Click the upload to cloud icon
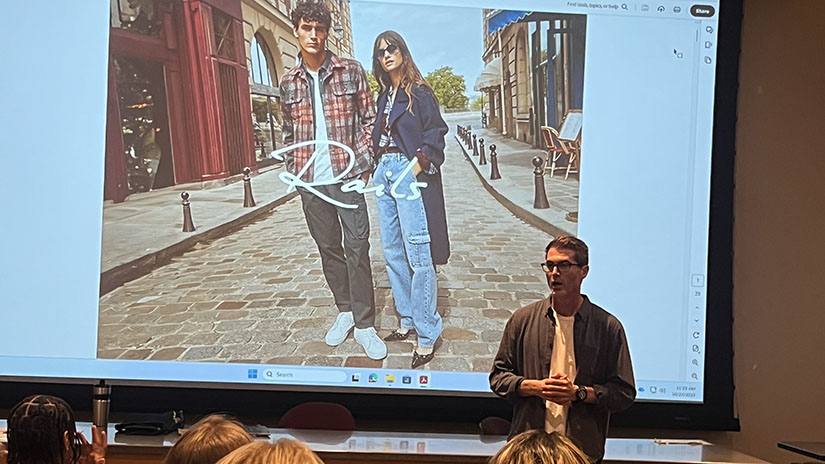The height and width of the screenshot is (464, 825). (x=660, y=8)
